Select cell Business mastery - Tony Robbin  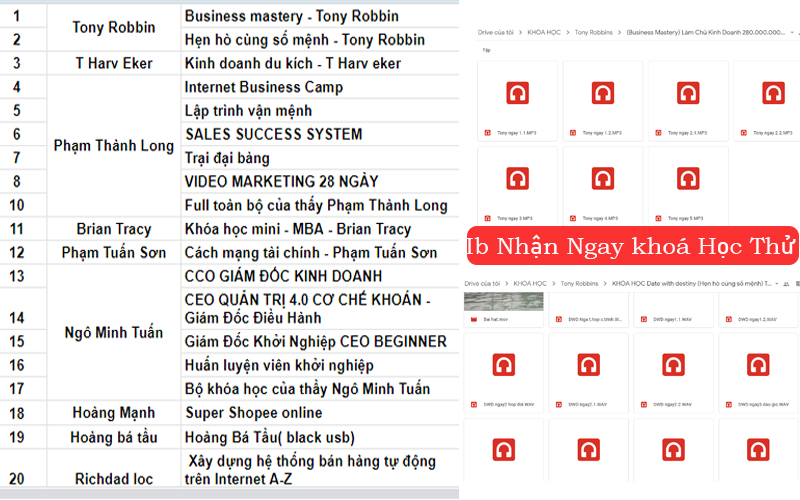click(320, 16)
